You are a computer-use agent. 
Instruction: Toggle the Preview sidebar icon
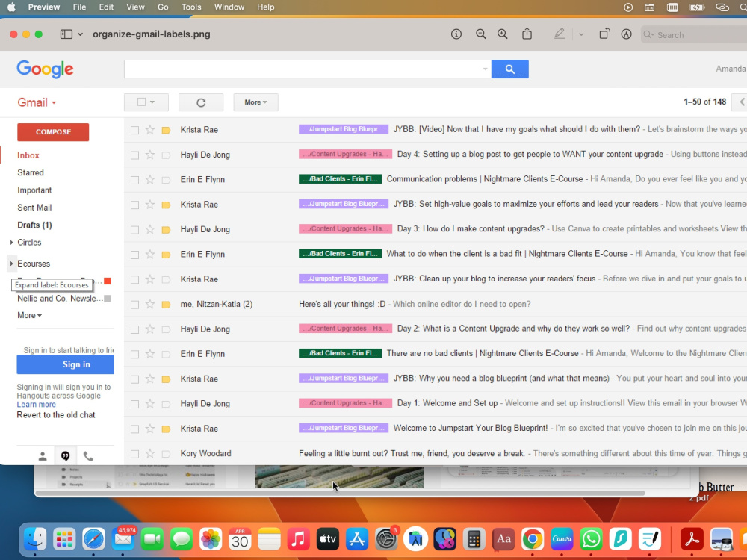pos(66,34)
